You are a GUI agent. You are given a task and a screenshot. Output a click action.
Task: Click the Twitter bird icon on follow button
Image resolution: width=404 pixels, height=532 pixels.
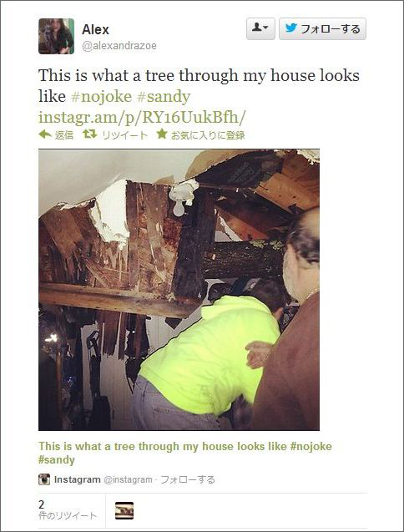click(291, 28)
